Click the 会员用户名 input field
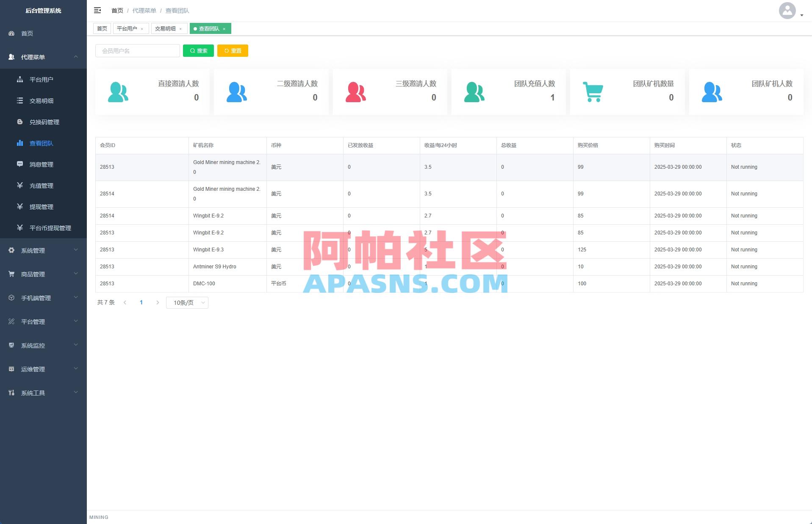Viewport: 812px width, 524px height. click(x=137, y=50)
